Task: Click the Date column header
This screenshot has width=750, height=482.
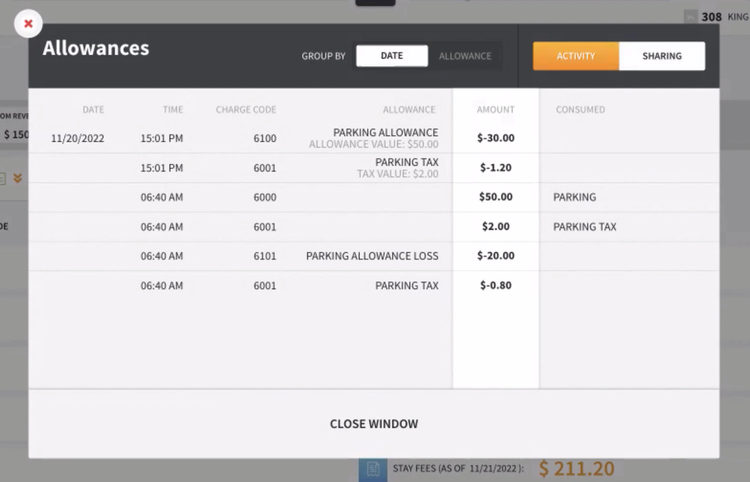Action: point(93,110)
